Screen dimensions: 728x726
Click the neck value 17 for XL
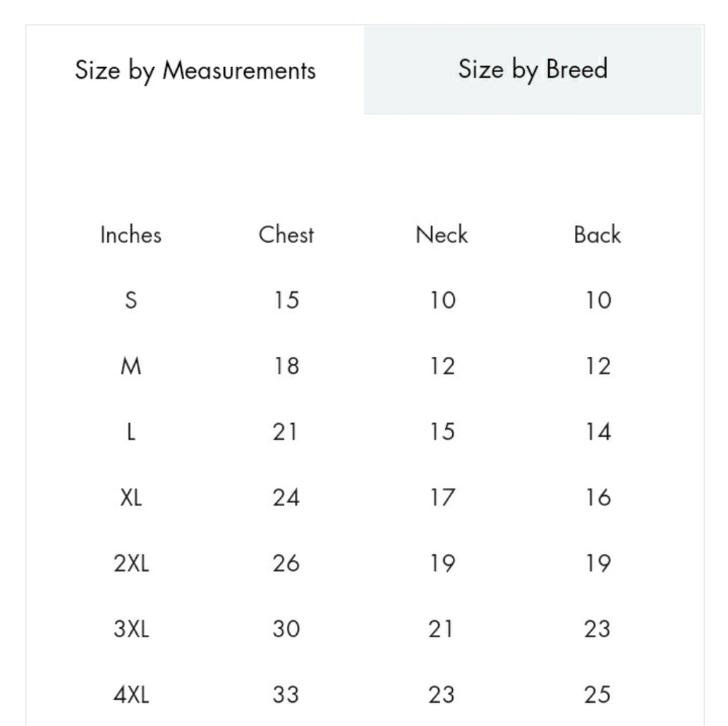[x=442, y=498]
